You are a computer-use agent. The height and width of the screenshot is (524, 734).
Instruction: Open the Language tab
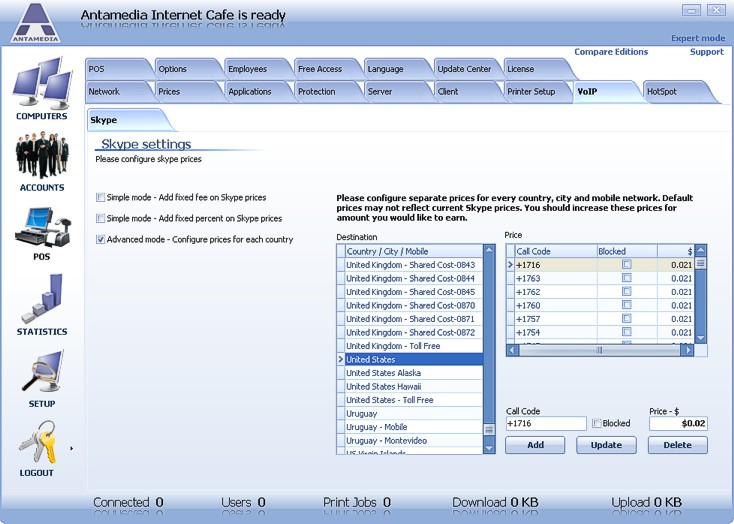396,69
